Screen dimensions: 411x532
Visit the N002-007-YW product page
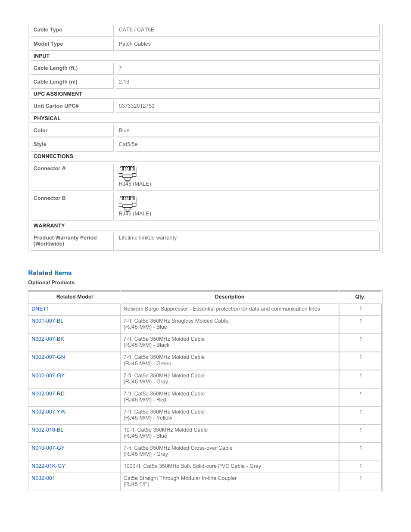coord(49,412)
